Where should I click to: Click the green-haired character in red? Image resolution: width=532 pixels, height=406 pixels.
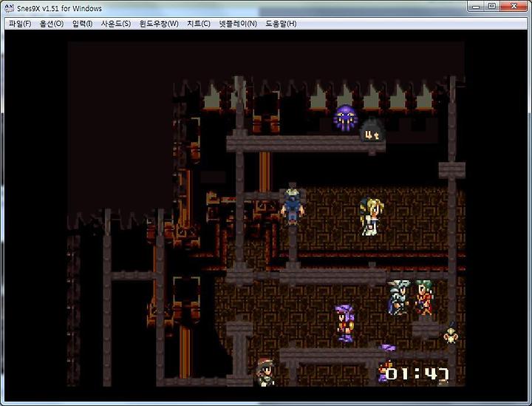423,298
